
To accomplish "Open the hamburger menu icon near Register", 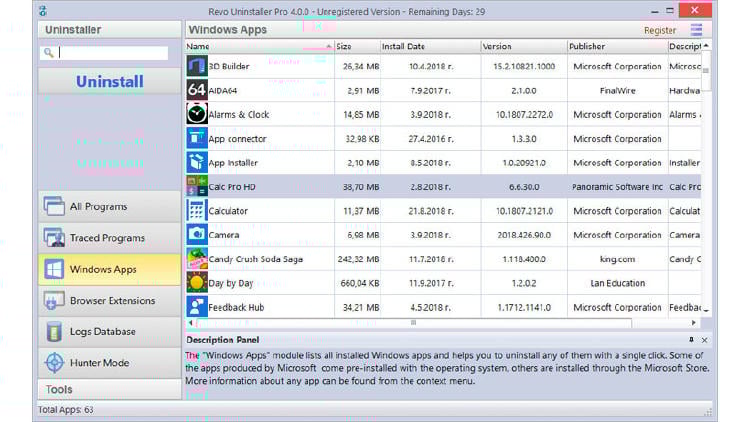I will pos(697,30).
